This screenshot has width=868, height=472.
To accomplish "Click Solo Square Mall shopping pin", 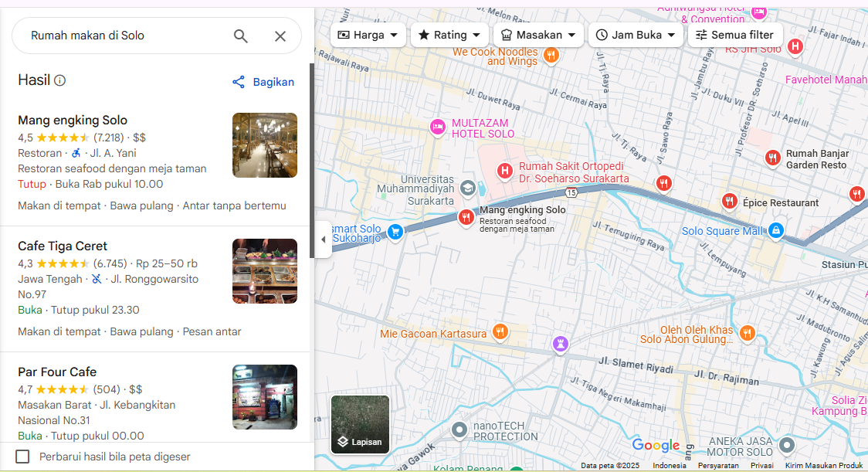I will pos(776,230).
